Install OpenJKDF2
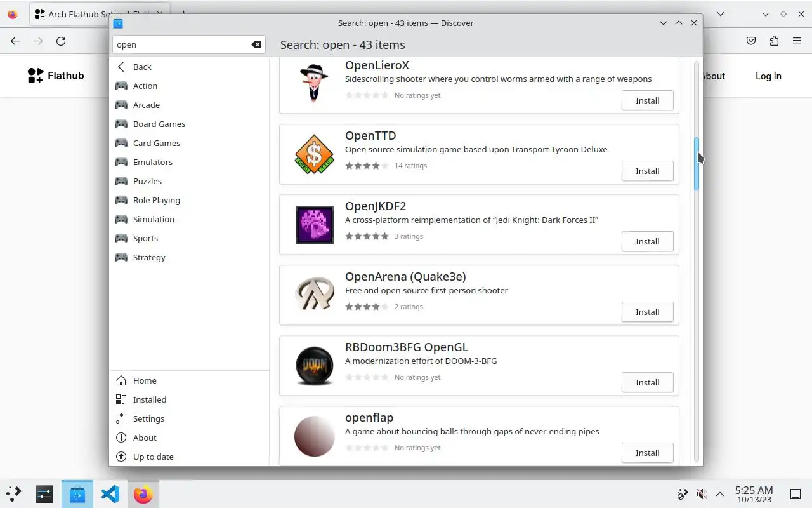This screenshot has height=508, width=812. [647, 241]
